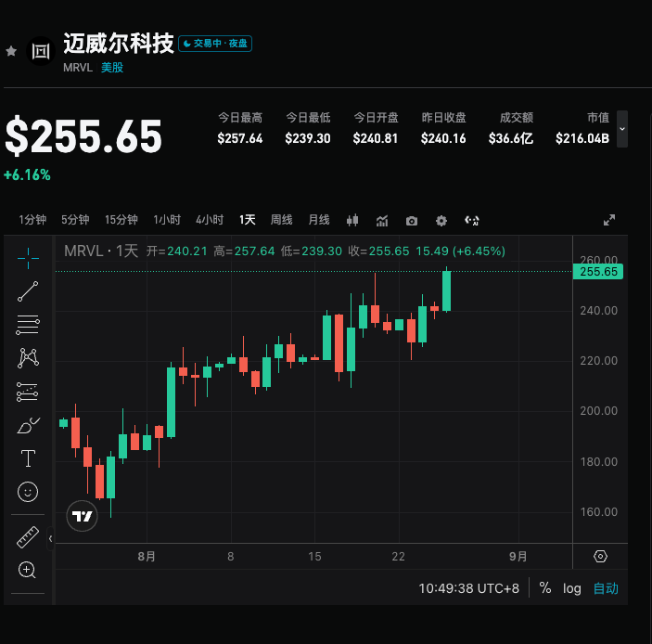Switch to 1小时 timeframe
Image resolution: width=652 pixels, height=644 pixels.
[167, 220]
